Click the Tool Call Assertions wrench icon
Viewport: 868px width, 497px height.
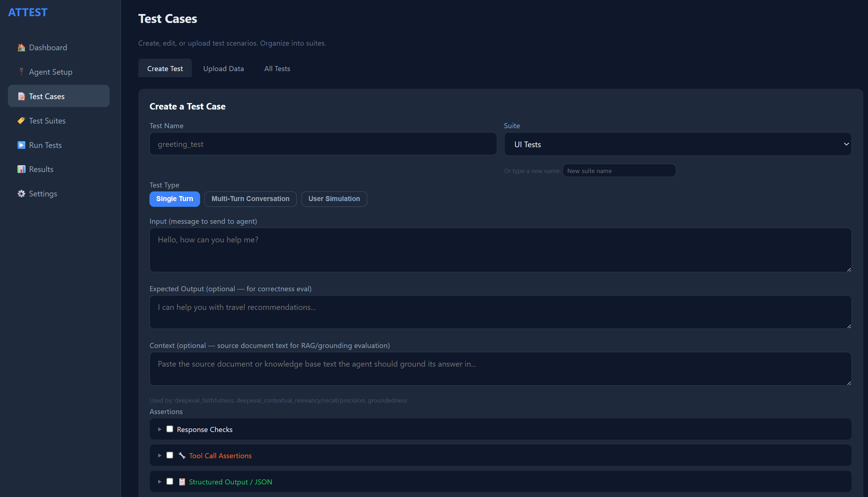click(182, 455)
